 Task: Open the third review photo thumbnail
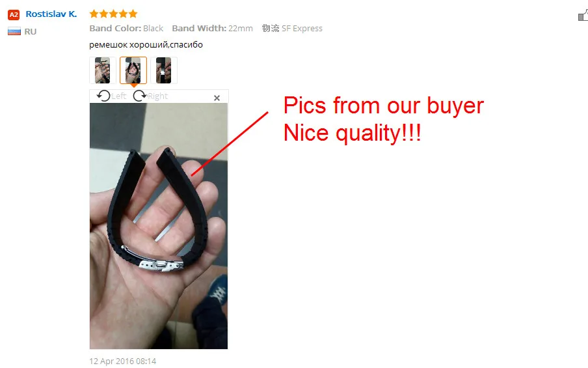click(163, 70)
